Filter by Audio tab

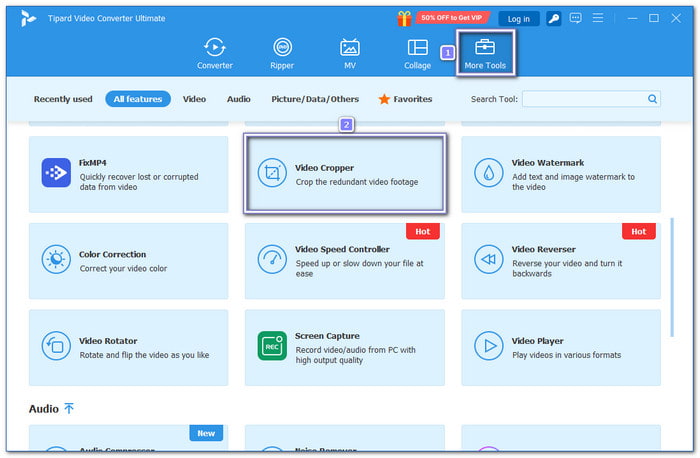(x=238, y=99)
